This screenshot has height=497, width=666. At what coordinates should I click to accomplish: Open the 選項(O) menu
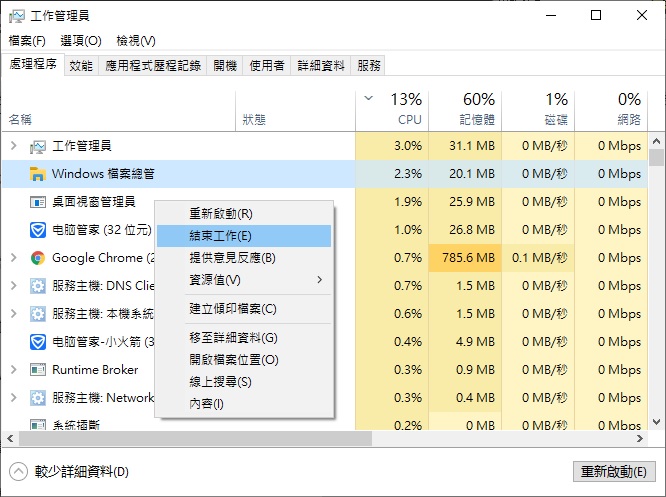pos(81,41)
